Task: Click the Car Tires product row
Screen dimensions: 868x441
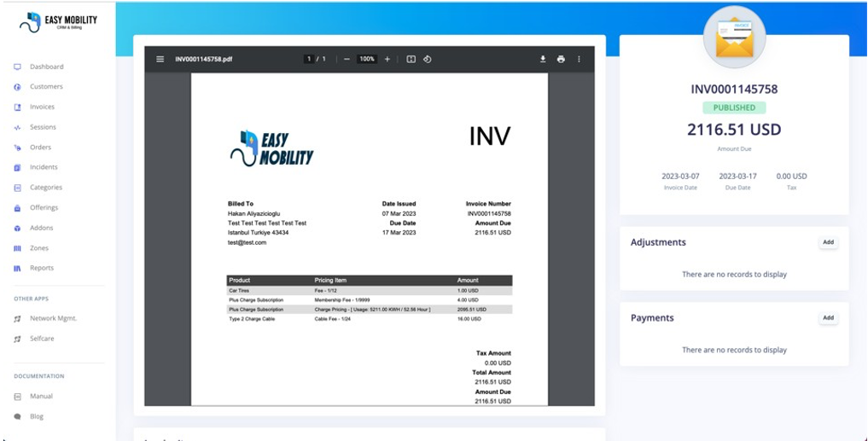Action: 370,291
